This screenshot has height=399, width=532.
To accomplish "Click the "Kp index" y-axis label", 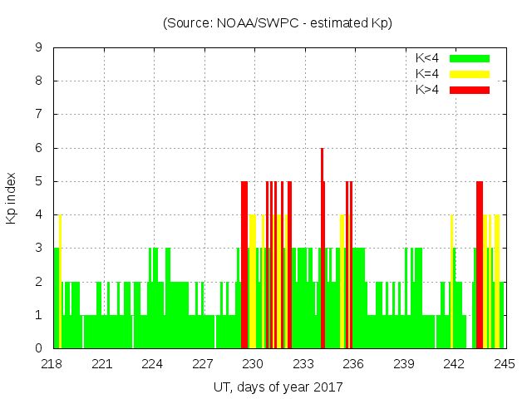I will tap(12, 198).
